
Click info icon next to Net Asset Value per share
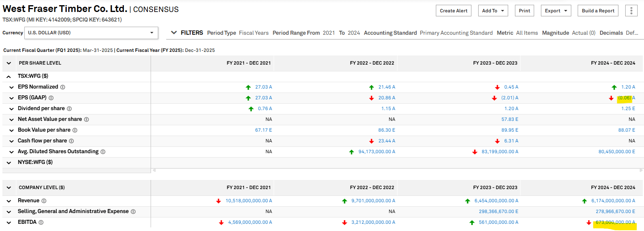(86, 119)
